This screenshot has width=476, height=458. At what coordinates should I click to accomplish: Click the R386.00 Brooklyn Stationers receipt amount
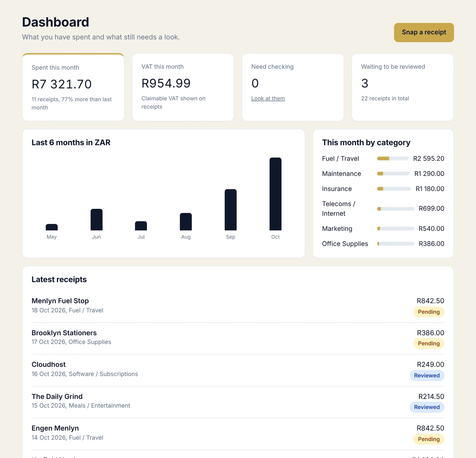tap(430, 333)
